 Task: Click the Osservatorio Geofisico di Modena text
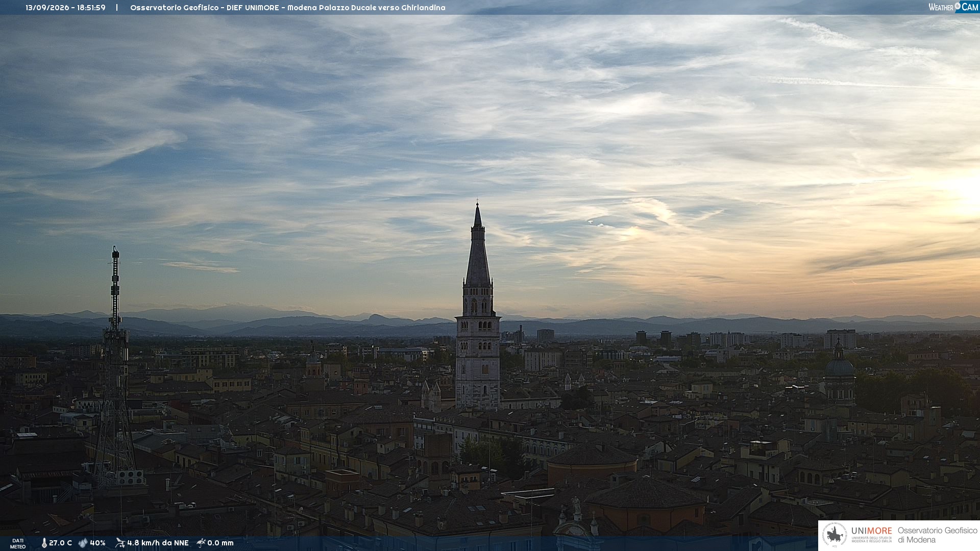937,535
